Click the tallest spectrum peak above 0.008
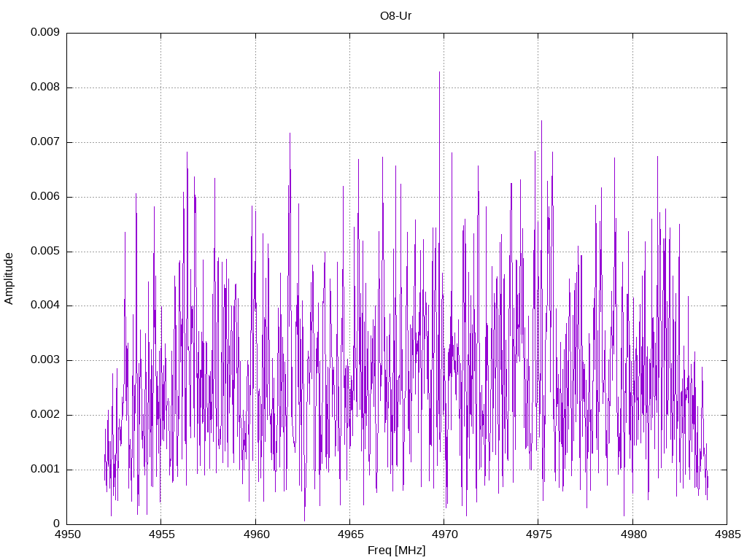Image resolution: width=747 pixels, height=560 pixels. tap(439, 73)
